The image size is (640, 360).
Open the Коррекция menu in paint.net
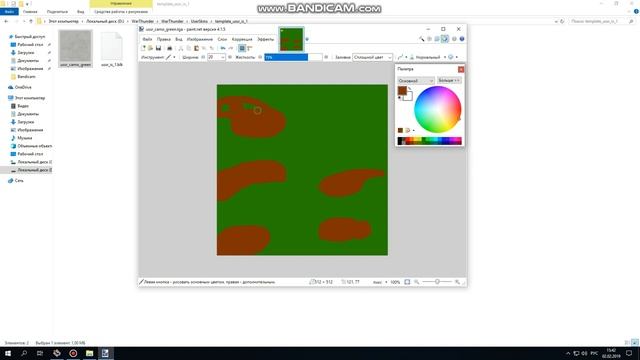(242, 39)
